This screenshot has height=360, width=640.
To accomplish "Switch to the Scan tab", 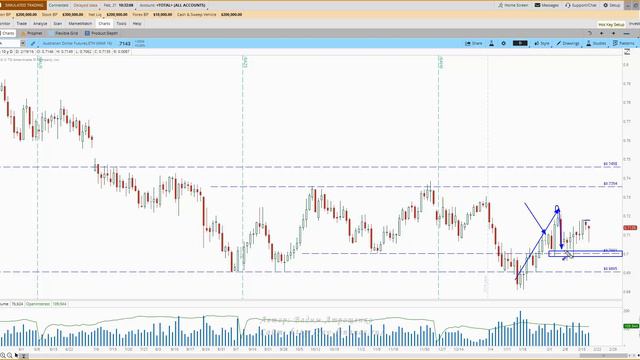I will [x=58, y=24].
